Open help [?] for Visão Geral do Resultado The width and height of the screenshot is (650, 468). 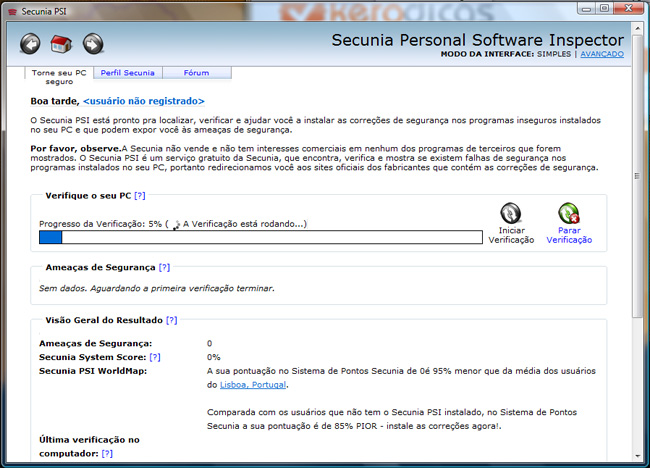[x=172, y=320]
